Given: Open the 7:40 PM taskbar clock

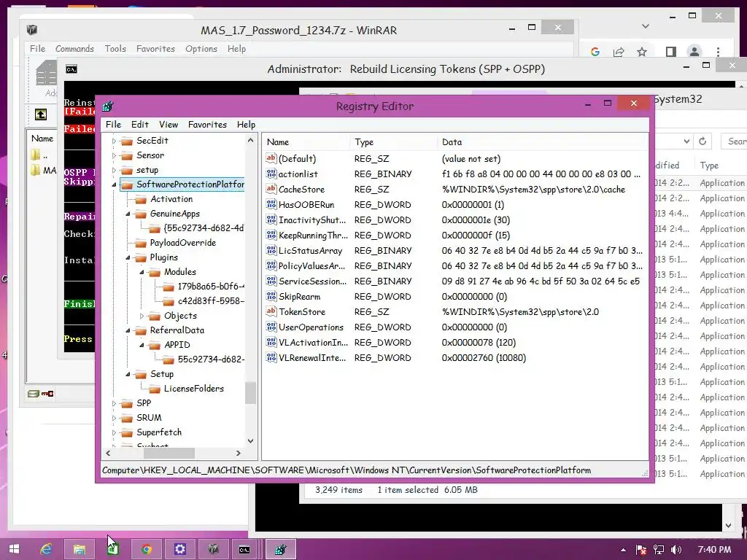Looking at the screenshot, I should 714,550.
